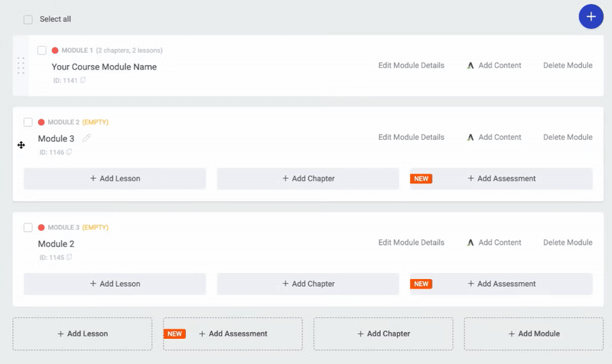Viewport: 612px width, 364px height.
Task: Copy the module ID 1146 using copy icon
Action: [70, 152]
